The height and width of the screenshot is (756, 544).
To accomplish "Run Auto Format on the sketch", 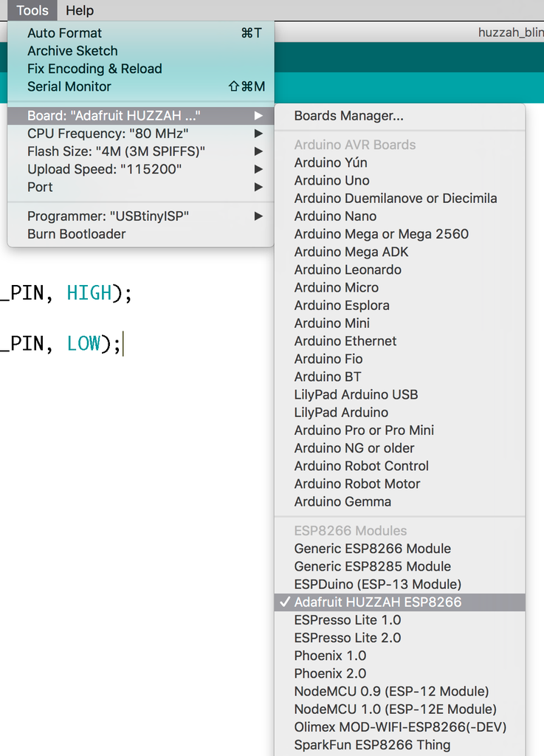I will tap(65, 33).
